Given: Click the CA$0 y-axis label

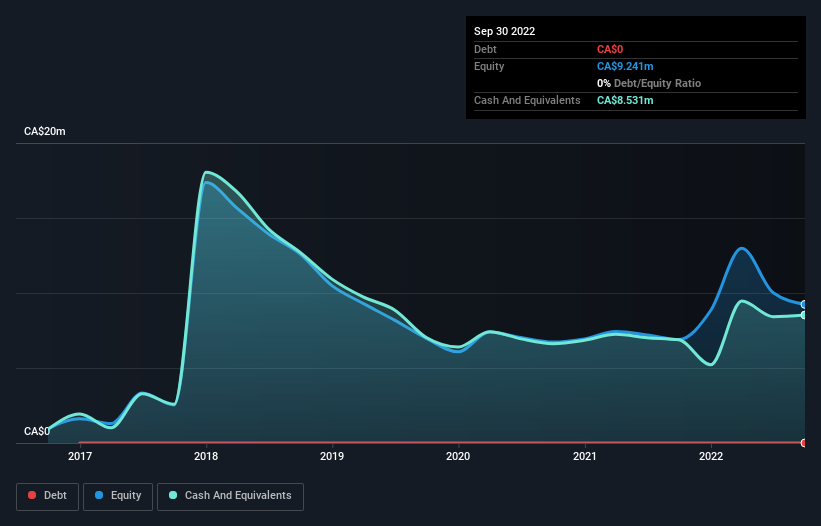Looking at the screenshot, I should [37, 431].
